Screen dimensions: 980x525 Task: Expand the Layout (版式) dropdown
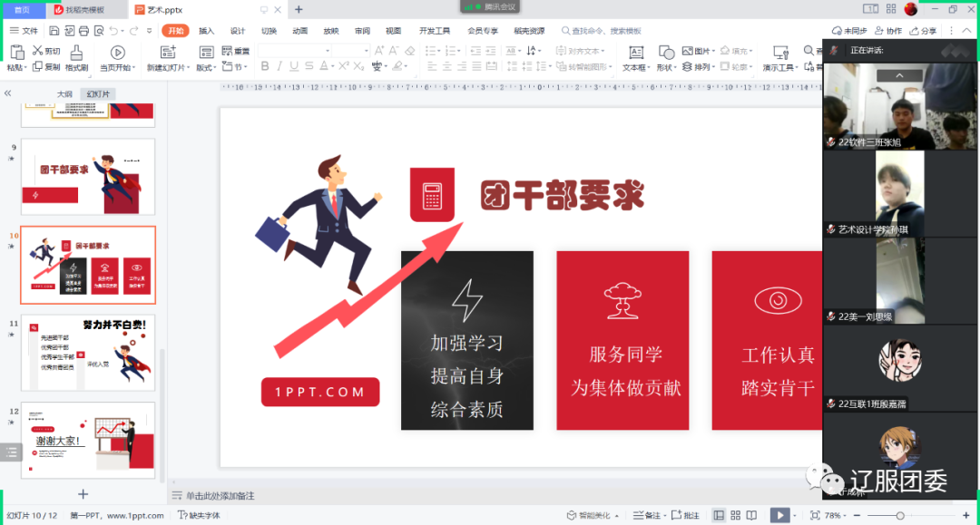point(207,67)
